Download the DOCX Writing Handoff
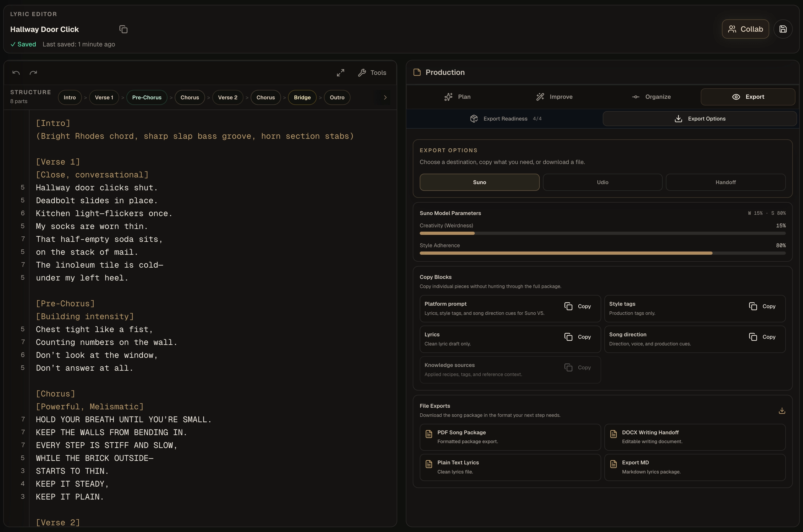 695,437
